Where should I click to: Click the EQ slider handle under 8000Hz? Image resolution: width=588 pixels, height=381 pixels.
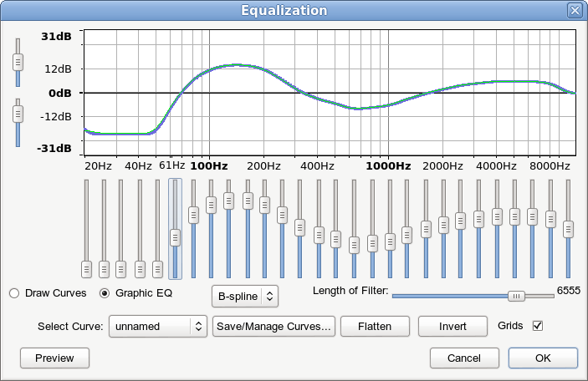[x=550, y=219]
